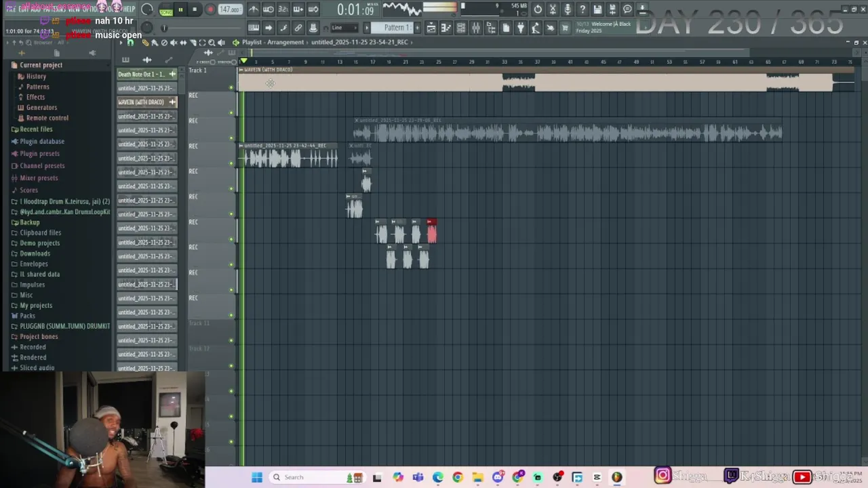The image size is (868, 488).
Task: Toggle typing keyboard to piano icon
Action: pyautogui.click(x=254, y=28)
